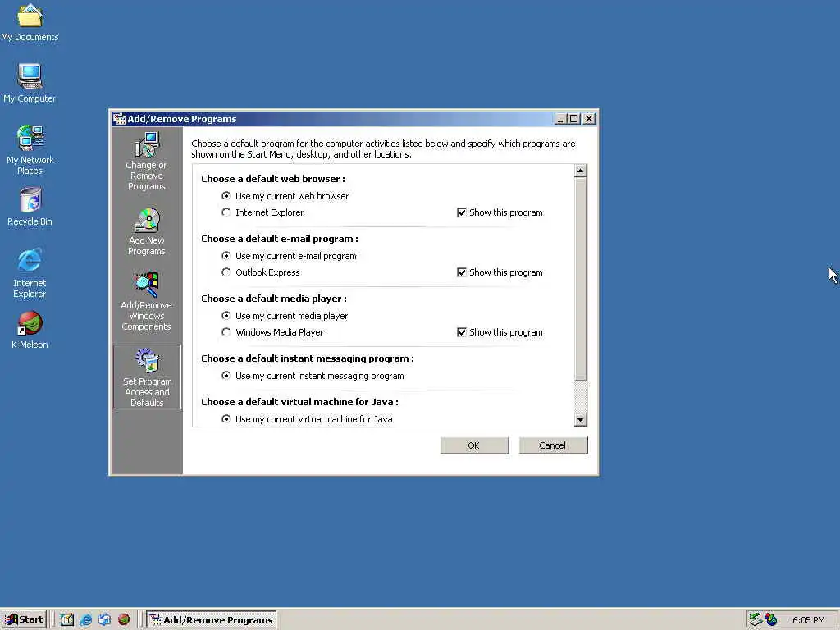Select Use my current instant messaging program
Viewport: 840px width, 630px height.
[x=313, y=376]
